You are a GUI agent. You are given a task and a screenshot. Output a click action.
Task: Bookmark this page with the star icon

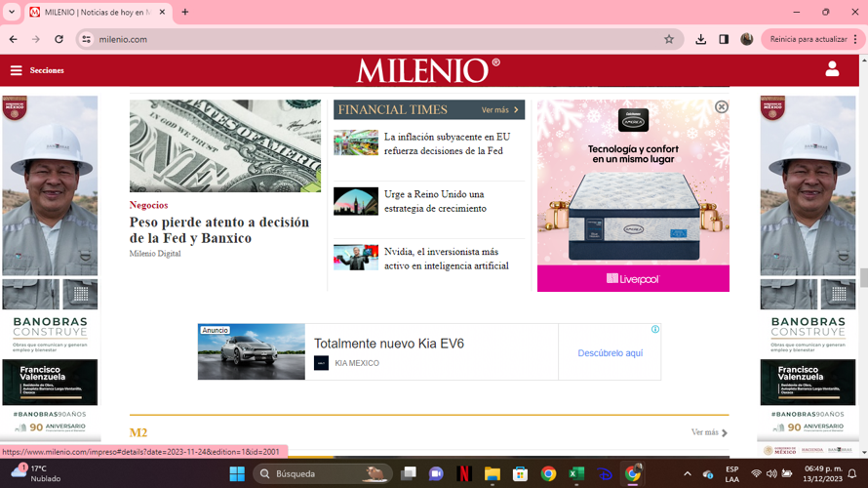(x=669, y=39)
